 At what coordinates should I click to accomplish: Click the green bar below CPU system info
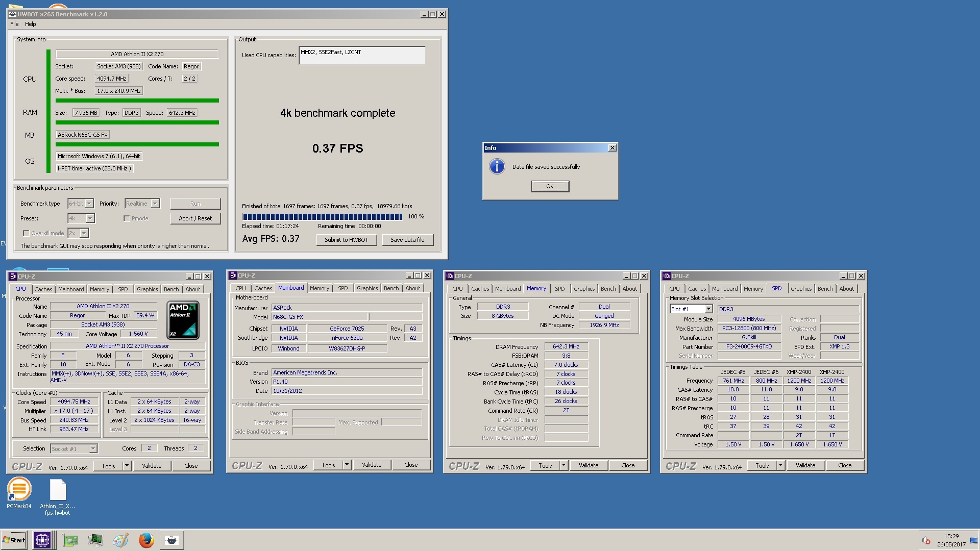pyautogui.click(x=137, y=101)
